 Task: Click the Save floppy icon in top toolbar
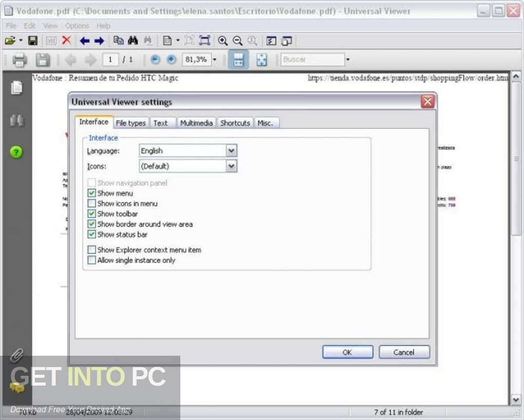[33, 41]
